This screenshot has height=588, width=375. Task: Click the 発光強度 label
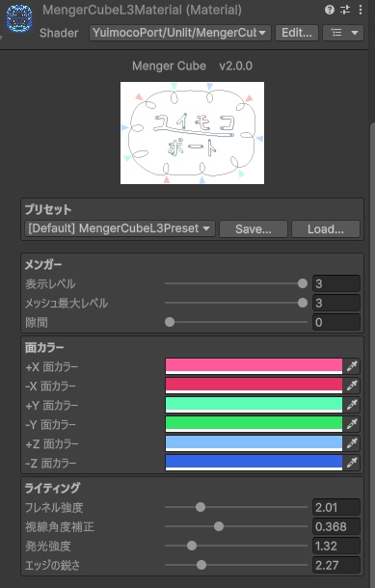coord(48,546)
